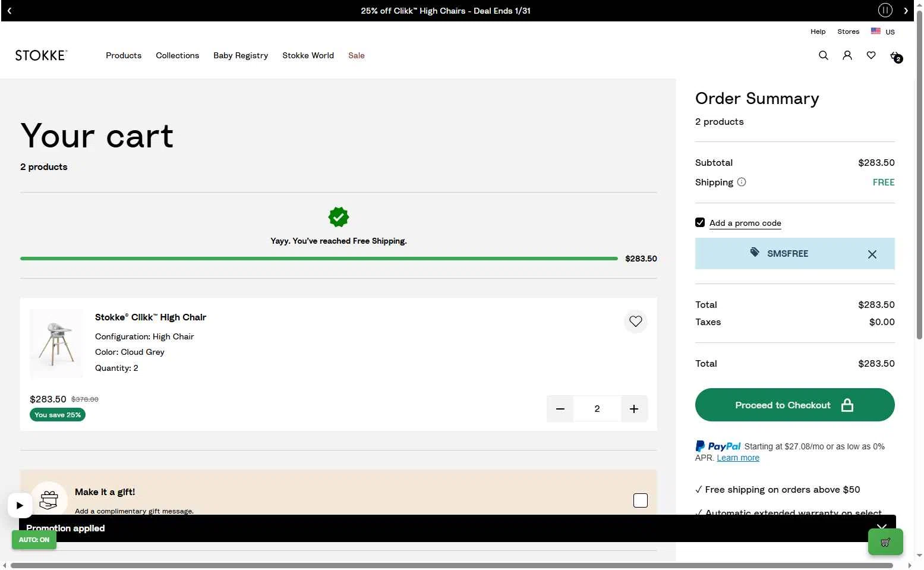Click the FREE shipping value
This screenshot has width=924, height=570.
[x=884, y=182]
